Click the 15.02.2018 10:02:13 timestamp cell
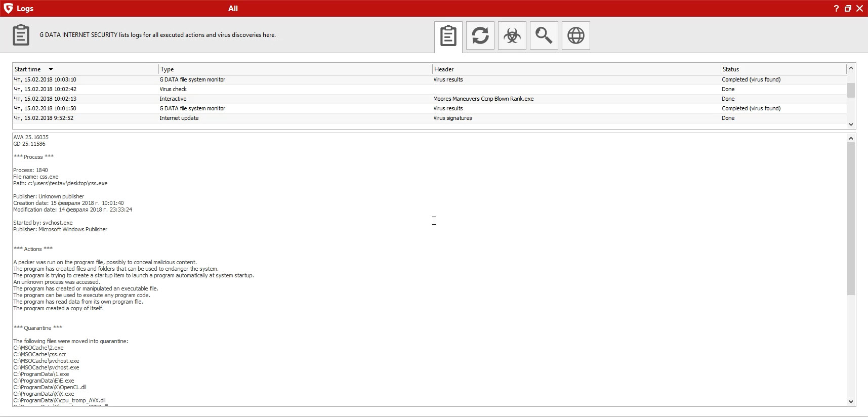Viewport: 868px width, 417px height. pyautogui.click(x=45, y=99)
